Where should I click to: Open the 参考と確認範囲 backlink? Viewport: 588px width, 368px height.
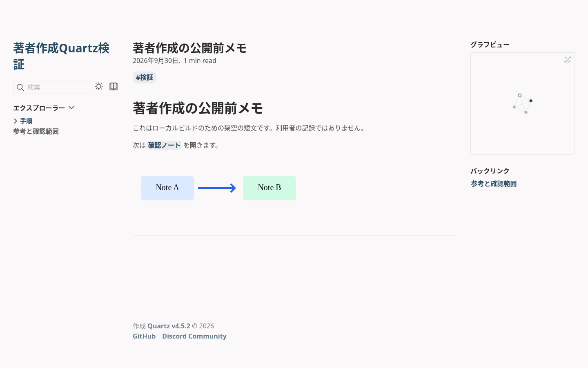(494, 184)
